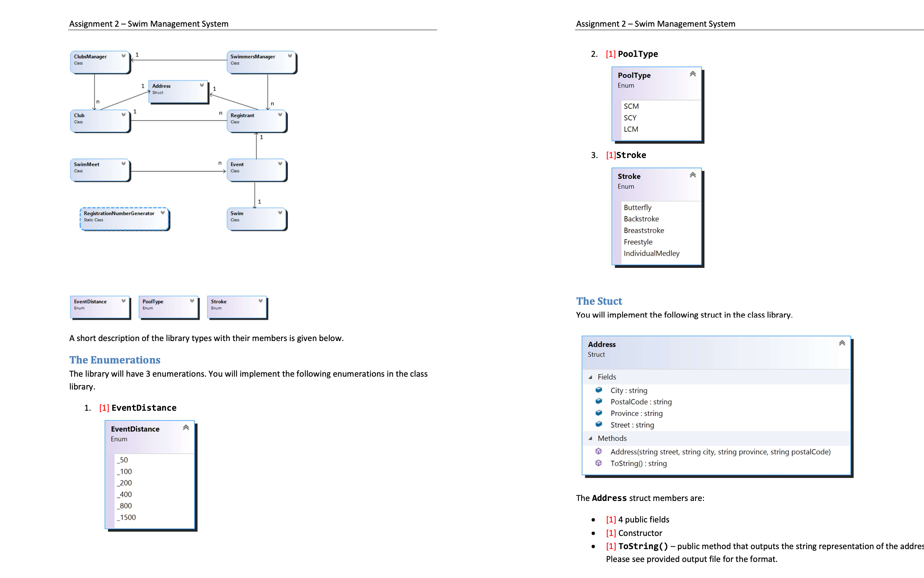Viewport: 924px width, 578px height.
Task: Click the 'Province : string' field text
Action: click(637, 413)
